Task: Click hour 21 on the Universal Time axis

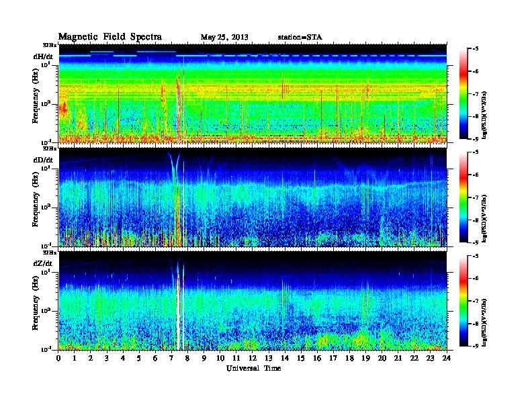Action: [x=398, y=358]
